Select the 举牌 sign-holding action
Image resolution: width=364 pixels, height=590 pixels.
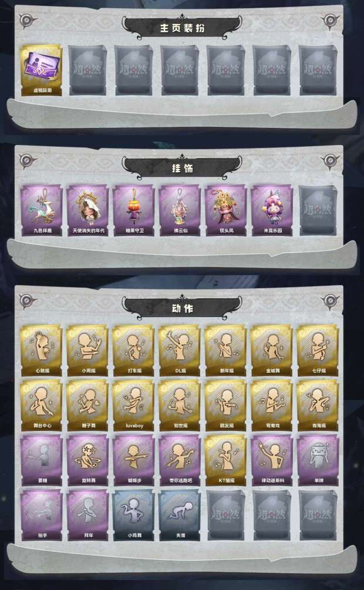click(x=318, y=461)
